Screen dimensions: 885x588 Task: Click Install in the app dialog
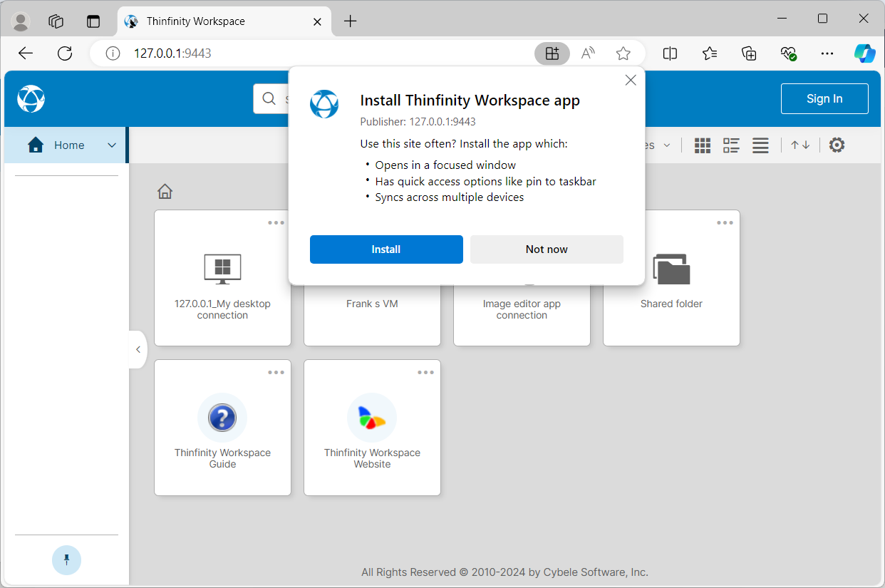[386, 249]
